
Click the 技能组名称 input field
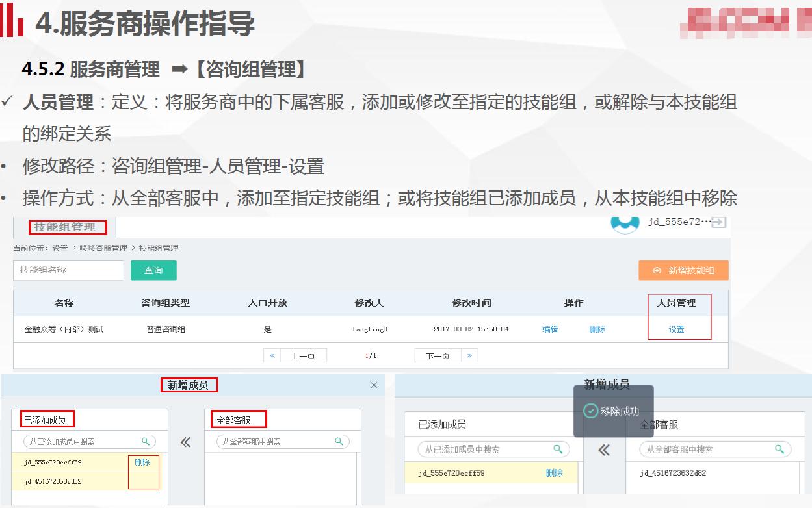point(68,270)
